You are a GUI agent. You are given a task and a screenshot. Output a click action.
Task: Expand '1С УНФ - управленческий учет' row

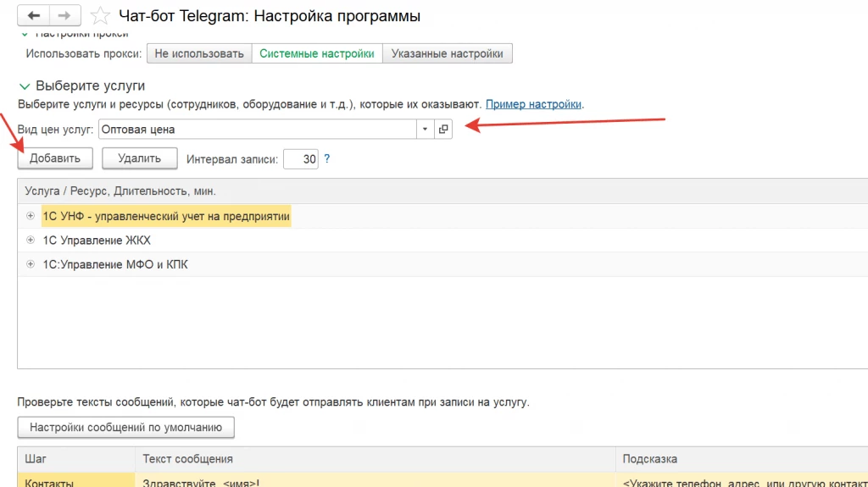pyautogui.click(x=31, y=216)
